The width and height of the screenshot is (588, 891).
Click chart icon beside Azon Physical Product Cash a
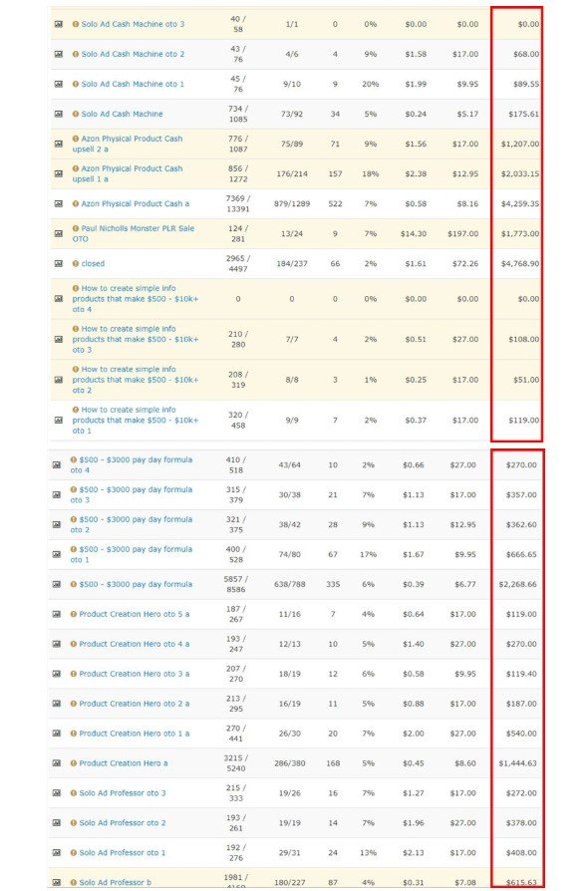pos(59,203)
